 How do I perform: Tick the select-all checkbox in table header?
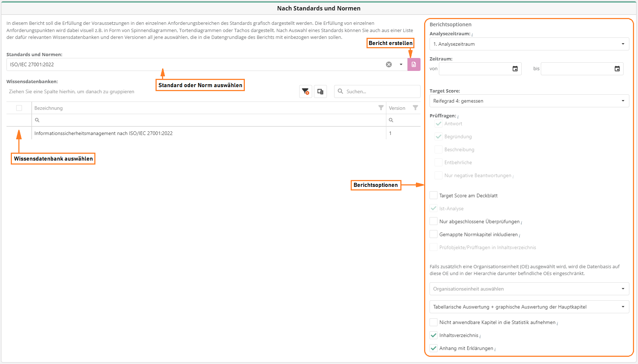point(19,108)
